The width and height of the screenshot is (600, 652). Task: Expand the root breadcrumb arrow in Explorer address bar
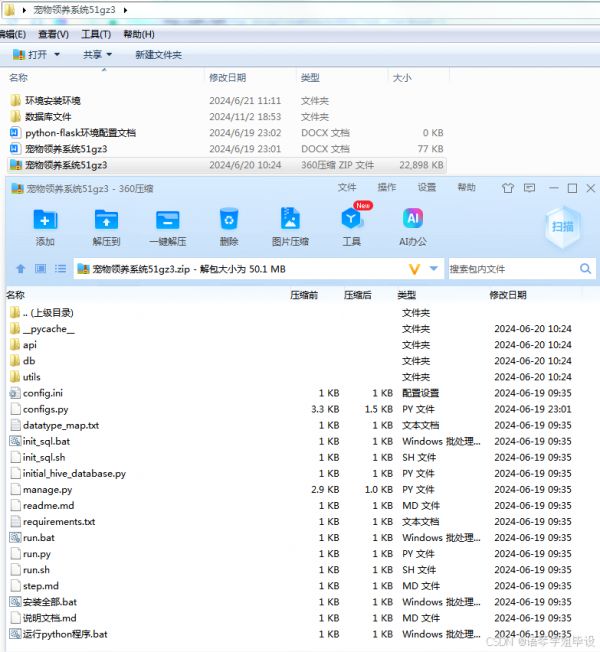[x=25, y=10]
